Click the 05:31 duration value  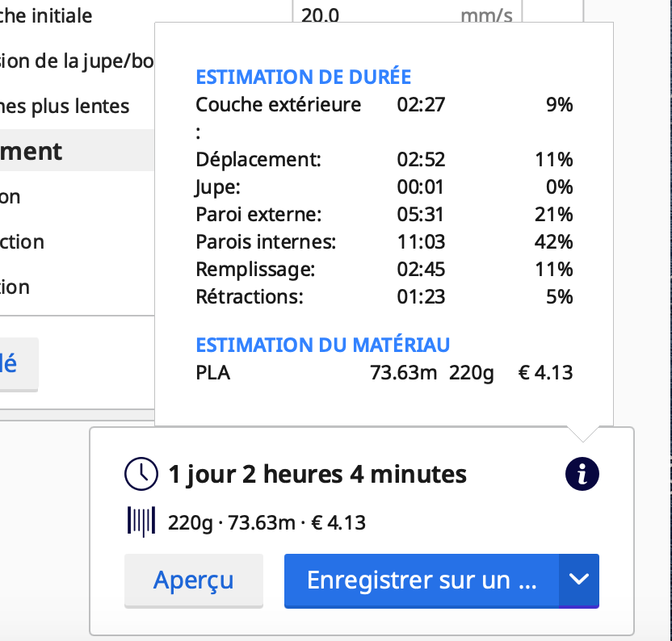pos(421,215)
